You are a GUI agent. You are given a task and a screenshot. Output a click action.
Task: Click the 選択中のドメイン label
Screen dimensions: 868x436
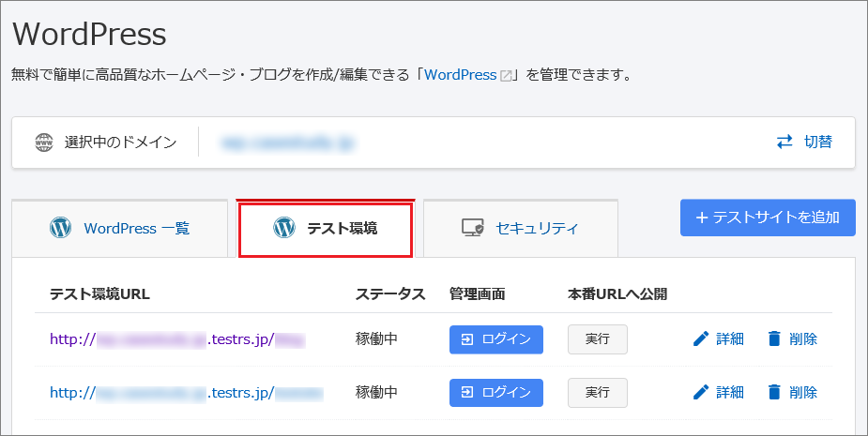[120, 143]
